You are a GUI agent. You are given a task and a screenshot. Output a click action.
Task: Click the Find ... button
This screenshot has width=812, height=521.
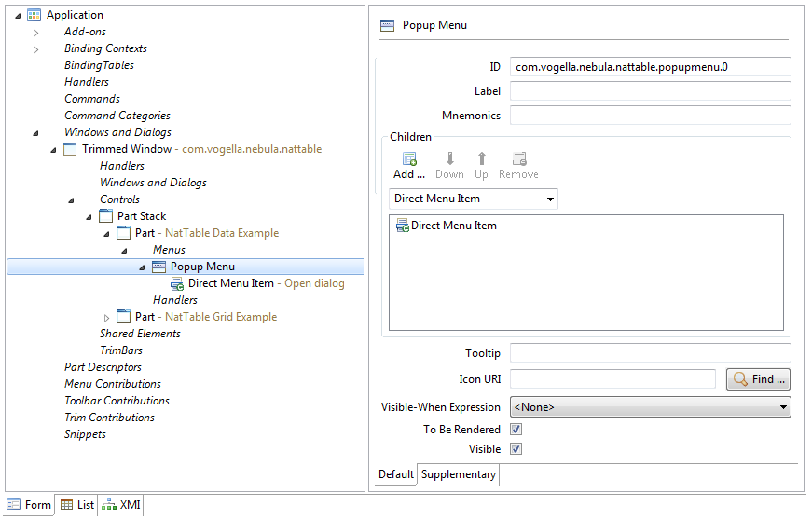coord(758,379)
